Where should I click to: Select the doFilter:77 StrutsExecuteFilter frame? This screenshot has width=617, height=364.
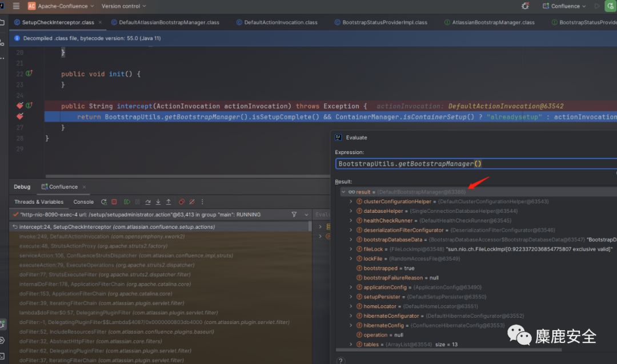tap(160, 274)
